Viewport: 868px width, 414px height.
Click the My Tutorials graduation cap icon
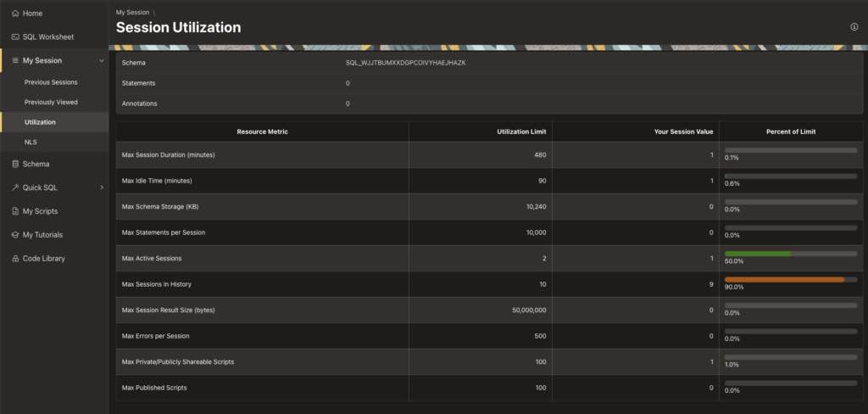[x=15, y=235]
